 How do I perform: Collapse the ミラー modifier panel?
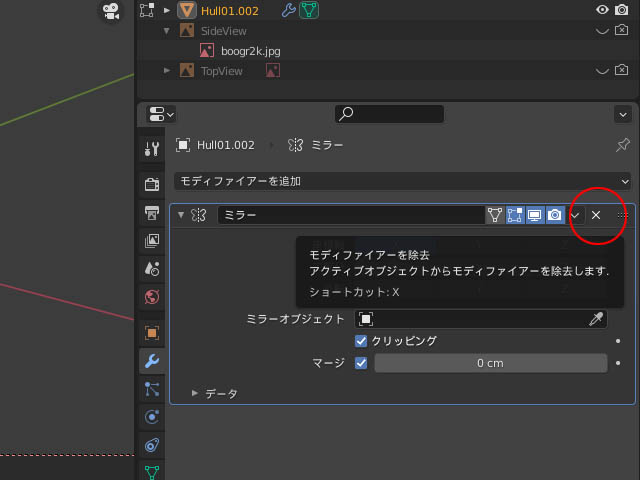(x=181, y=215)
